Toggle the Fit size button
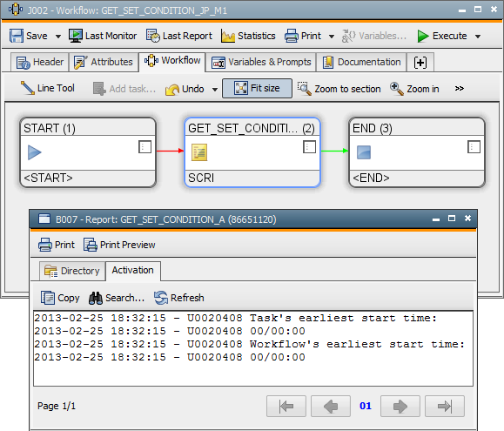Screen dimensions: 504x431 coord(257,88)
